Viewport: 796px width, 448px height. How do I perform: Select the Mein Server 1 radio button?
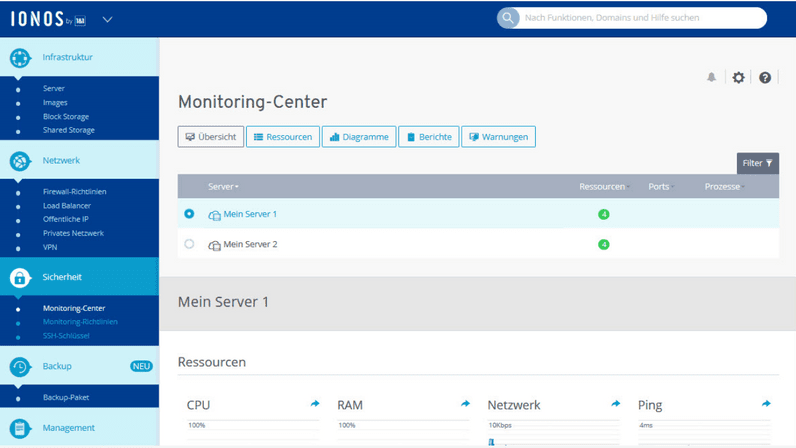(x=189, y=214)
